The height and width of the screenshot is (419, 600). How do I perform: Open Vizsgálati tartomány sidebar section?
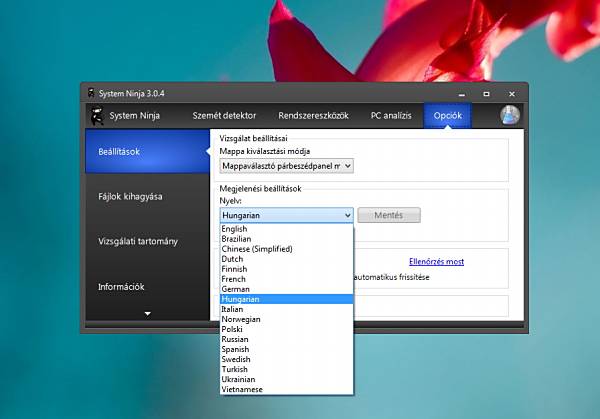click(x=147, y=241)
